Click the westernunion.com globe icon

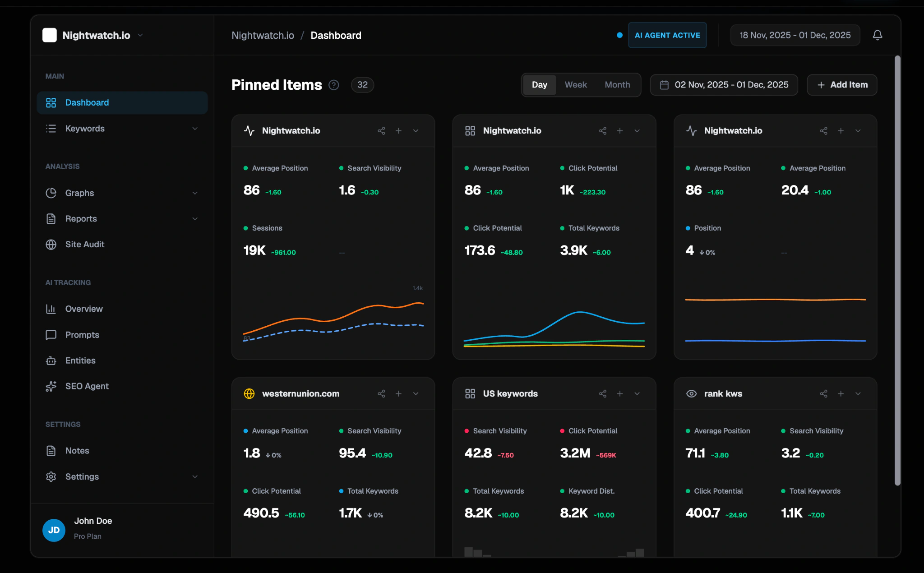(x=249, y=393)
